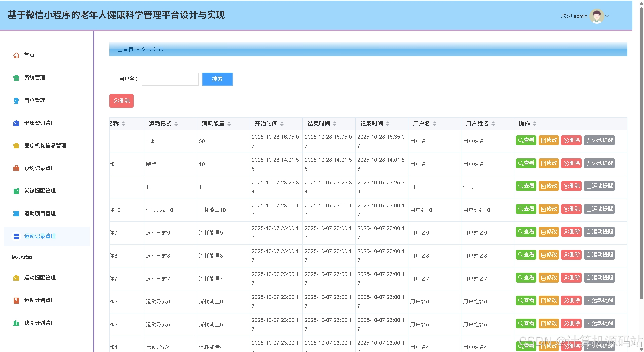Sort by 记录时间 column
This screenshot has width=644, height=352.
(388, 124)
